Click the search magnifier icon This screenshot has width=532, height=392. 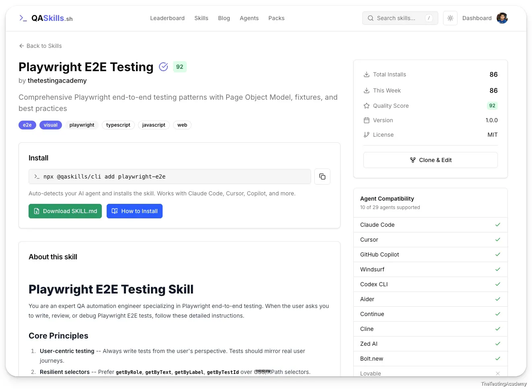(371, 18)
